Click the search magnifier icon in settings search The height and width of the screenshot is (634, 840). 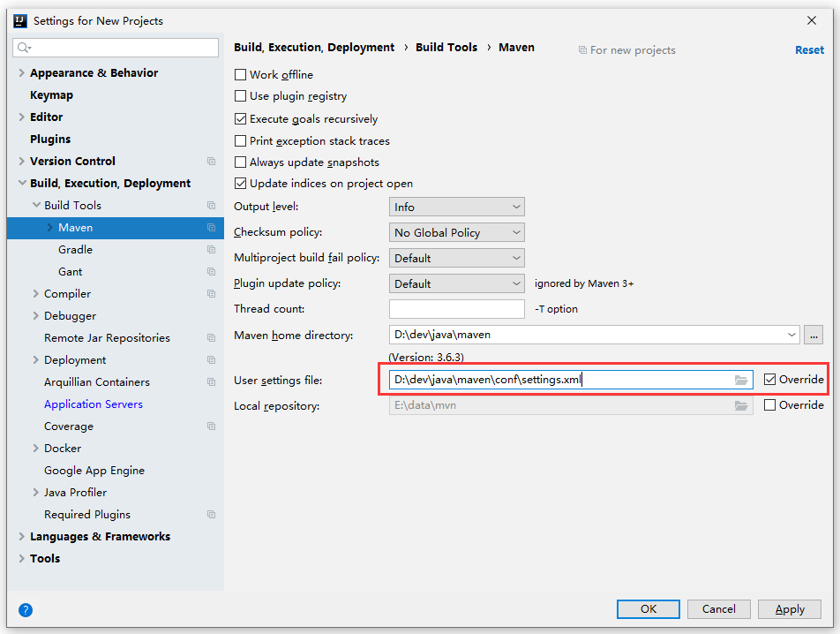point(23,48)
